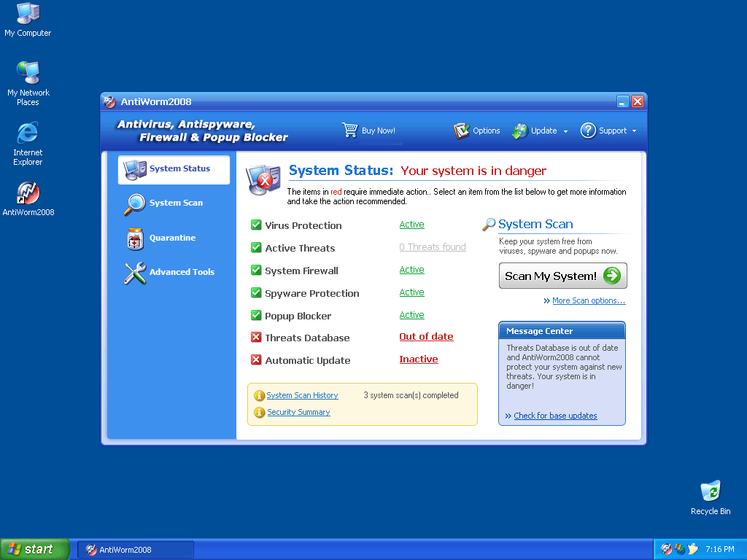This screenshot has width=747, height=560.
Task: Open the Windows Start menu
Action: pyautogui.click(x=34, y=549)
